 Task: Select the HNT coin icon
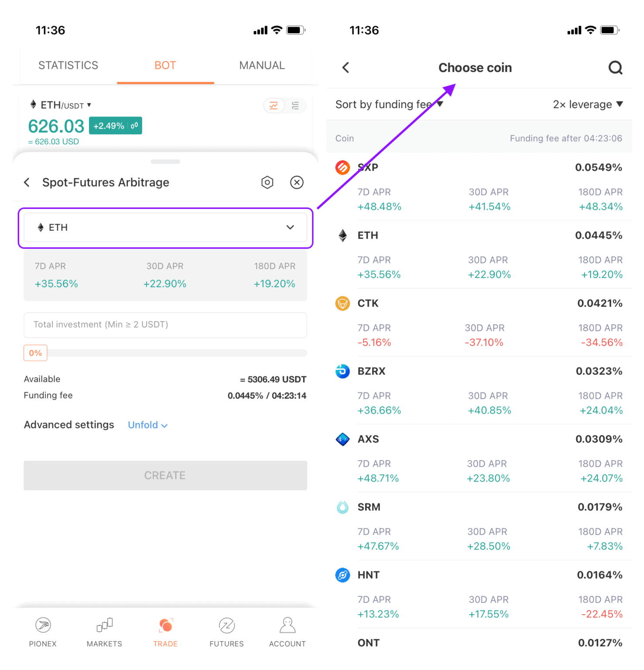(343, 575)
